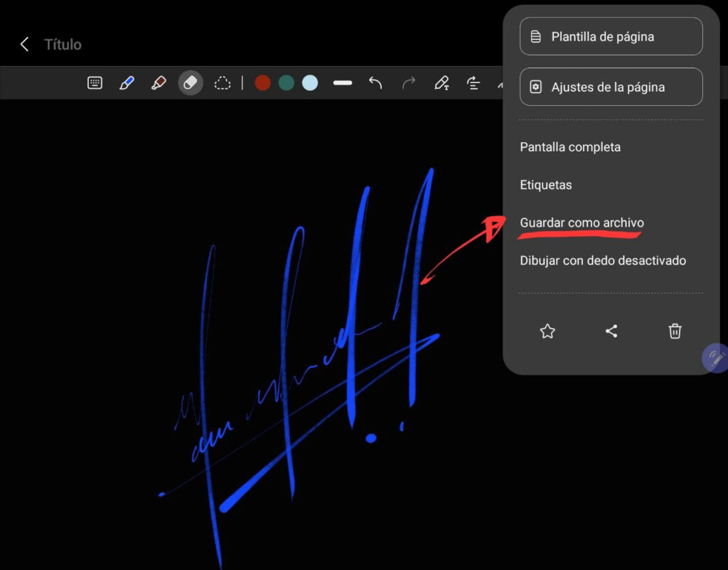Screen dimensions: 728x570
Task: Toggle Dibujar con dedo desactivado
Action: (603, 260)
